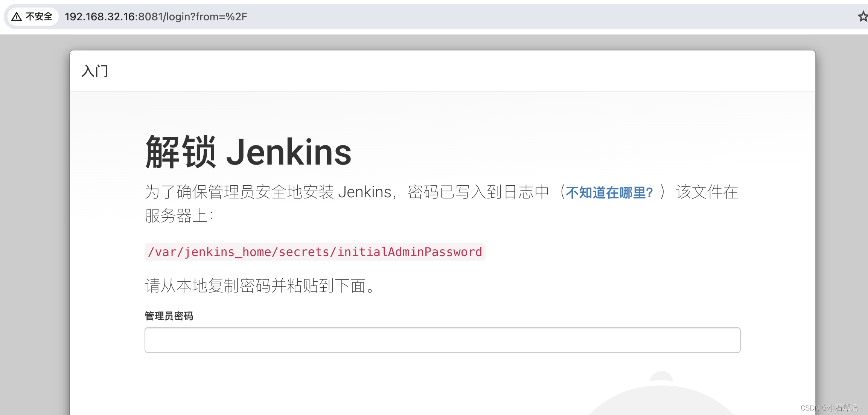
Task: Click the 管理员密码 field label
Action: pyautogui.click(x=169, y=316)
